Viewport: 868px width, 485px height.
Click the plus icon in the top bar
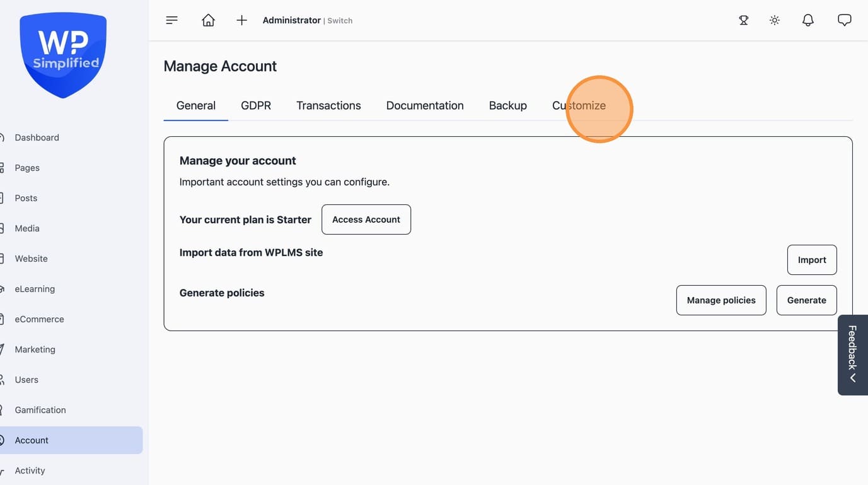[x=241, y=20]
